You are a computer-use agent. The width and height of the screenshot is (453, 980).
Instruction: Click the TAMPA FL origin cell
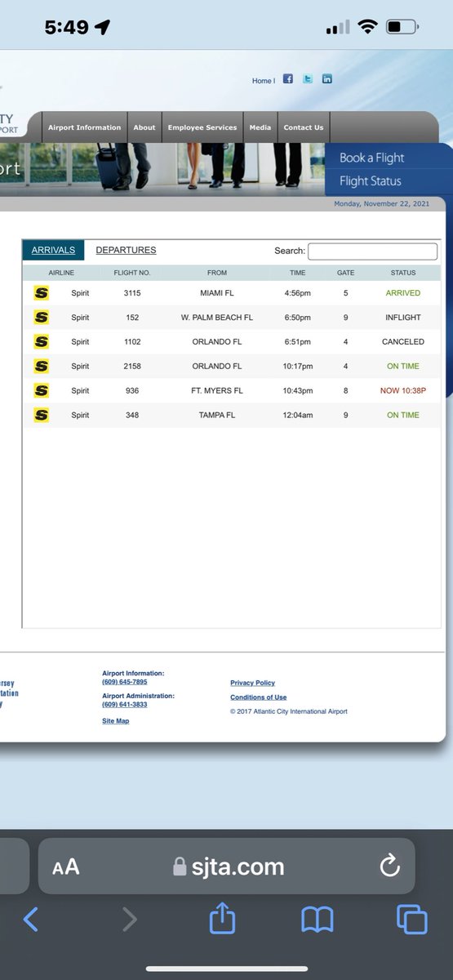[217, 416]
